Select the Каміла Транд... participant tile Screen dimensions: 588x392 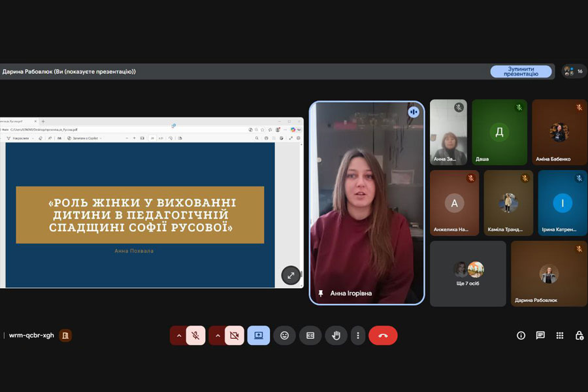pos(508,203)
